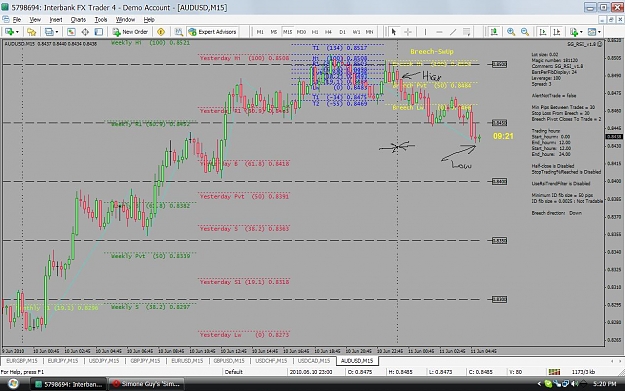Click the zoom in magnifier

click(x=511, y=32)
